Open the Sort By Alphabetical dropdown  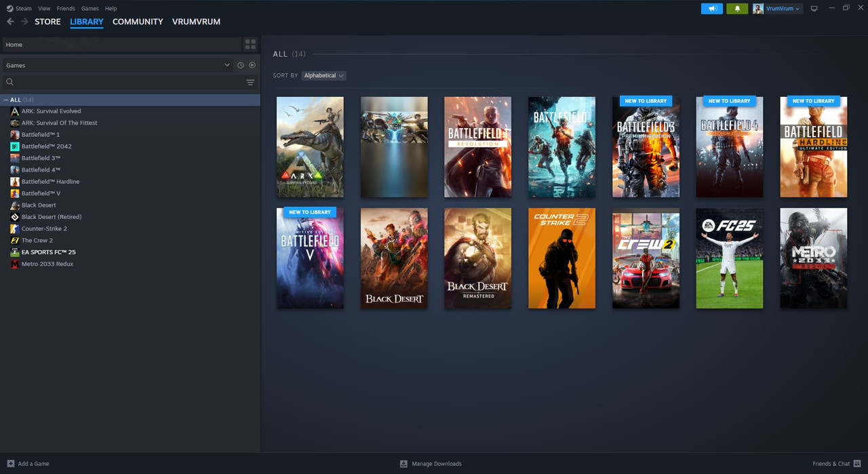(x=324, y=75)
